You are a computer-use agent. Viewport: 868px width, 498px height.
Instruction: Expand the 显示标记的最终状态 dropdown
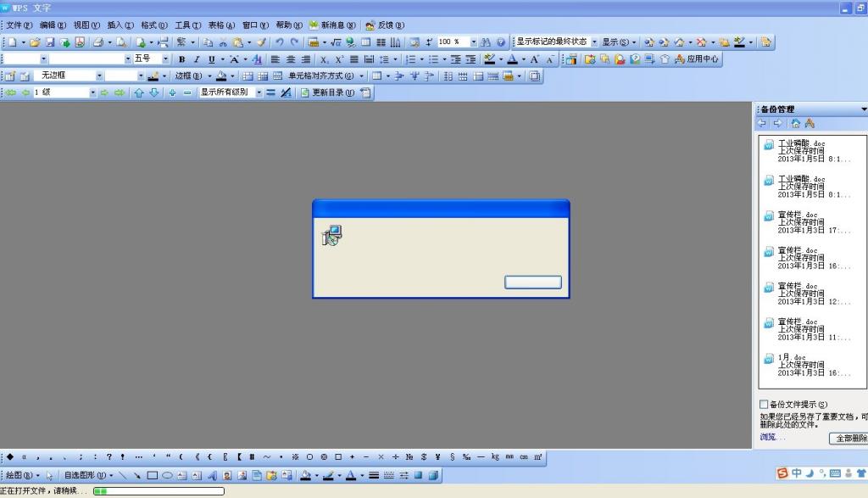click(x=594, y=42)
